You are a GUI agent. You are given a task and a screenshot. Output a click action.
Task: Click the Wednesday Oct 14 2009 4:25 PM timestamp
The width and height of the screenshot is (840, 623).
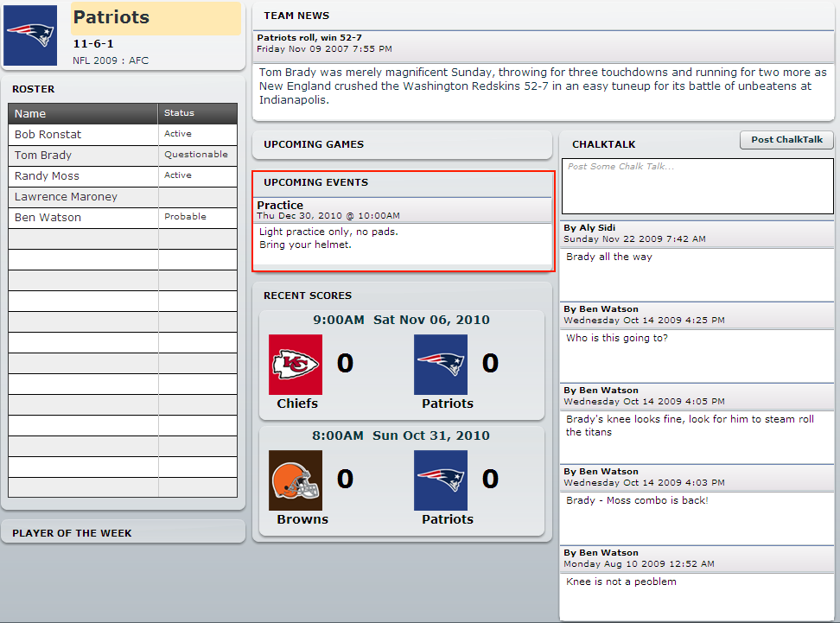coord(644,321)
